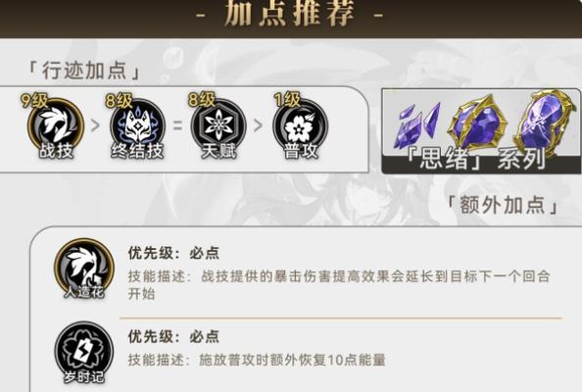Click the large purple gem on right
Screen dimensions: 582x392
[544, 122]
